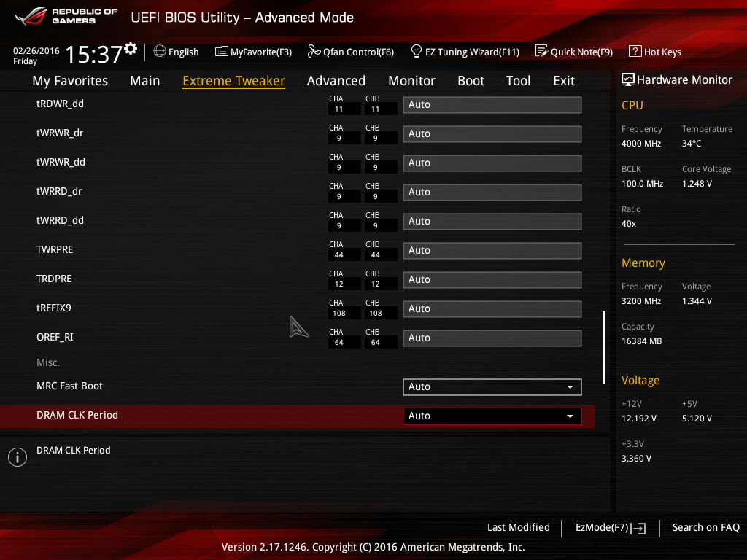The height and width of the screenshot is (560, 747).
Task: Go to the Boot tab
Action: (x=471, y=81)
